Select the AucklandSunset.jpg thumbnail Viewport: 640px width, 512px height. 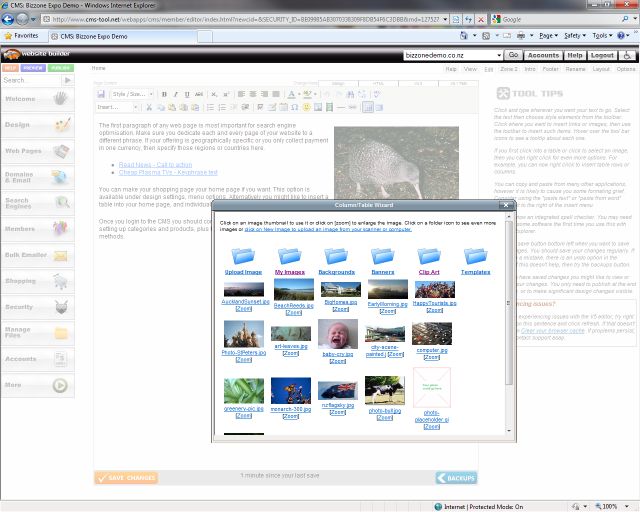tap(244, 289)
